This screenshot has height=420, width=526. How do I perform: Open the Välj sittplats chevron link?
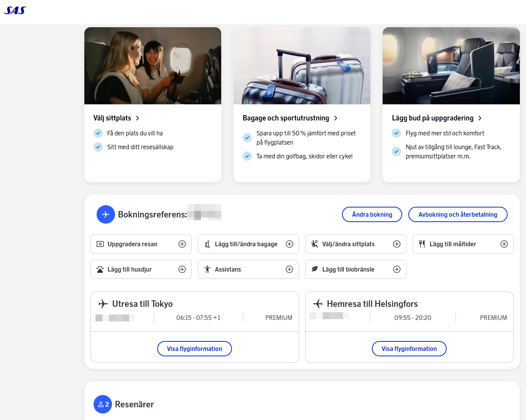tap(137, 118)
